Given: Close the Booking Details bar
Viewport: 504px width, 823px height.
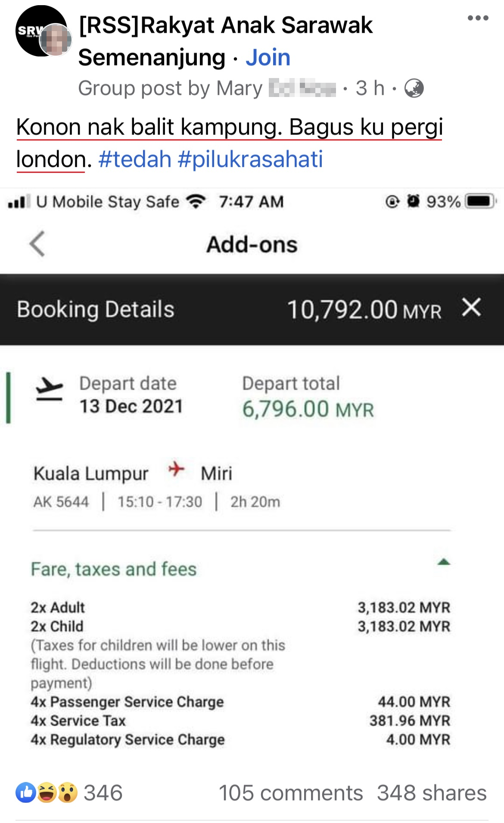Looking at the screenshot, I should click(471, 308).
